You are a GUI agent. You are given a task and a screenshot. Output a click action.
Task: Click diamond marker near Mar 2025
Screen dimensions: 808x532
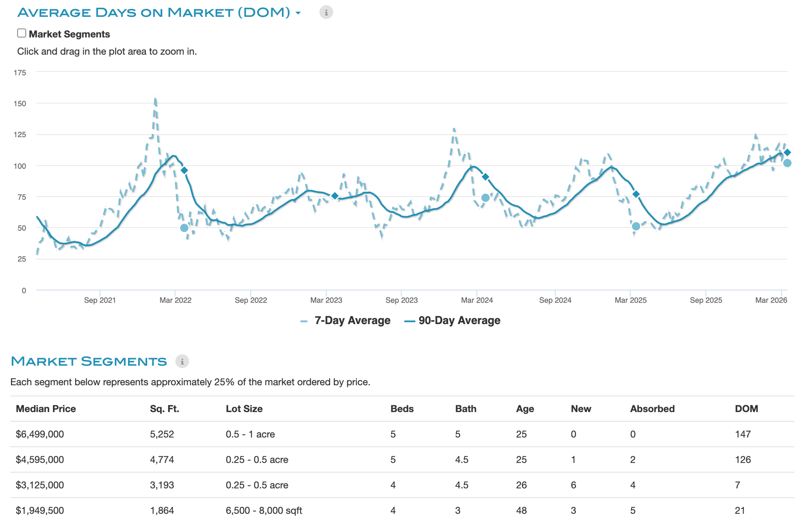636,194
